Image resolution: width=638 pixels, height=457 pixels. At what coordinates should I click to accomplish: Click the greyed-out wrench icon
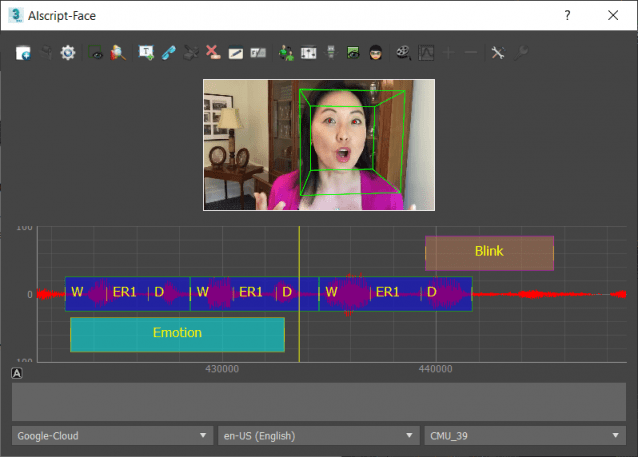point(520,53)
